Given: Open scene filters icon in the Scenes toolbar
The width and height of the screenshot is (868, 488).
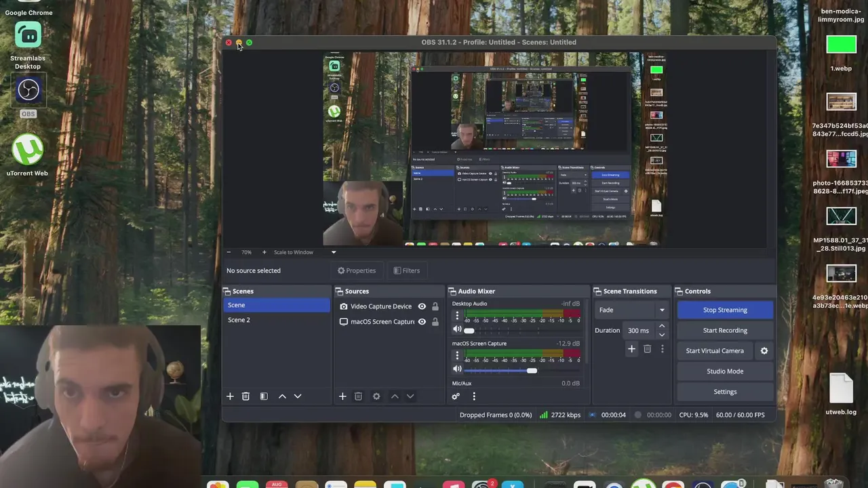Looking at the screenshot, I should coord(264,396).
